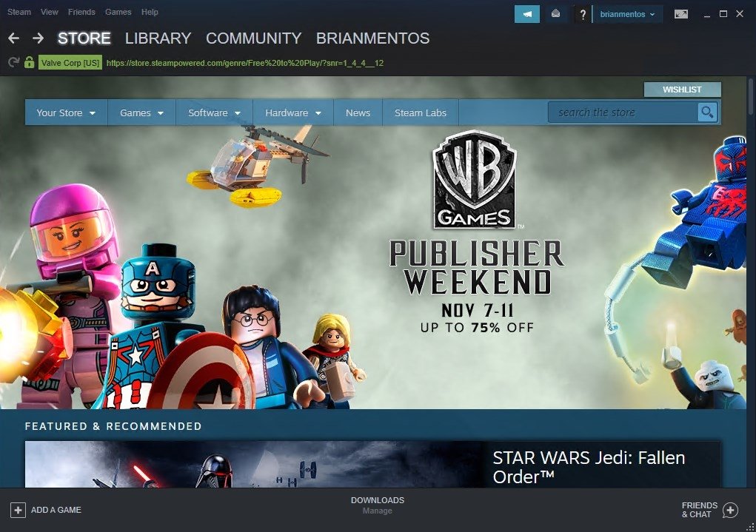The image size is (756, 532).
Task: Open the inbox notifications envelope icon
Action: 555,14
